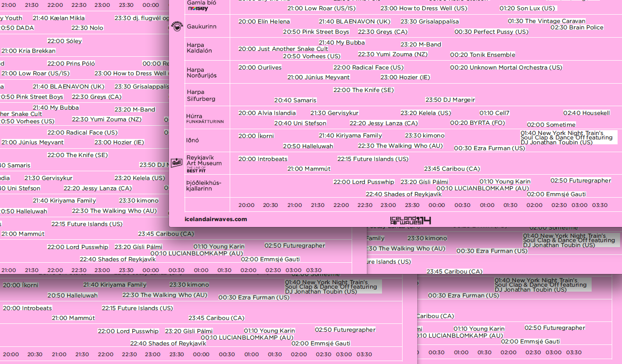Viewport: 622px width, 364px height.
Task: Select the Þjóðleikhúskjallarinn venue label
Action: click(204, 185)
